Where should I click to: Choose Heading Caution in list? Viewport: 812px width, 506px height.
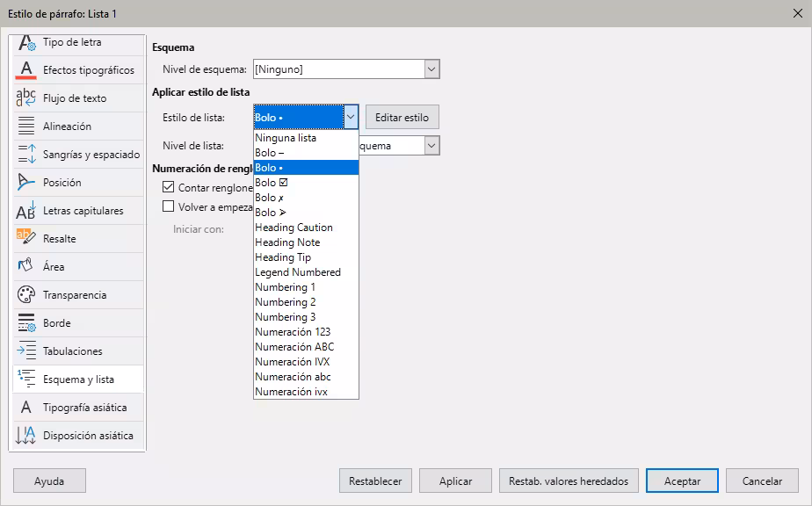click(x=306, y=228)
